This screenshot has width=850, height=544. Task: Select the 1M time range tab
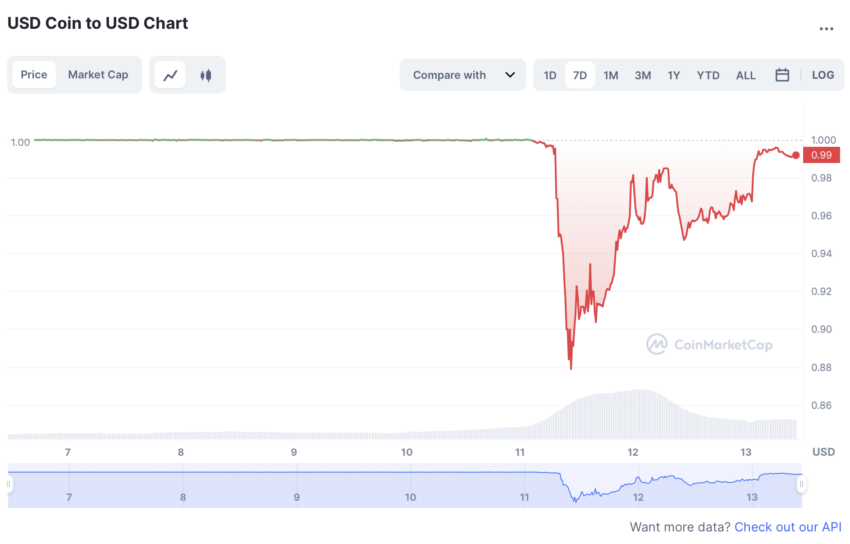[x=610, y=75]
